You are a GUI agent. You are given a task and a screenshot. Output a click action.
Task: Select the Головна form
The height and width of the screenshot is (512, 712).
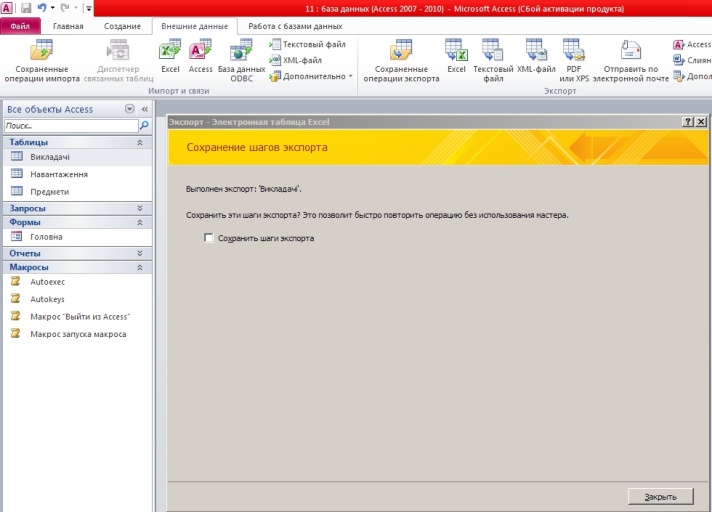pyautogui.click(x=78, y=236)
